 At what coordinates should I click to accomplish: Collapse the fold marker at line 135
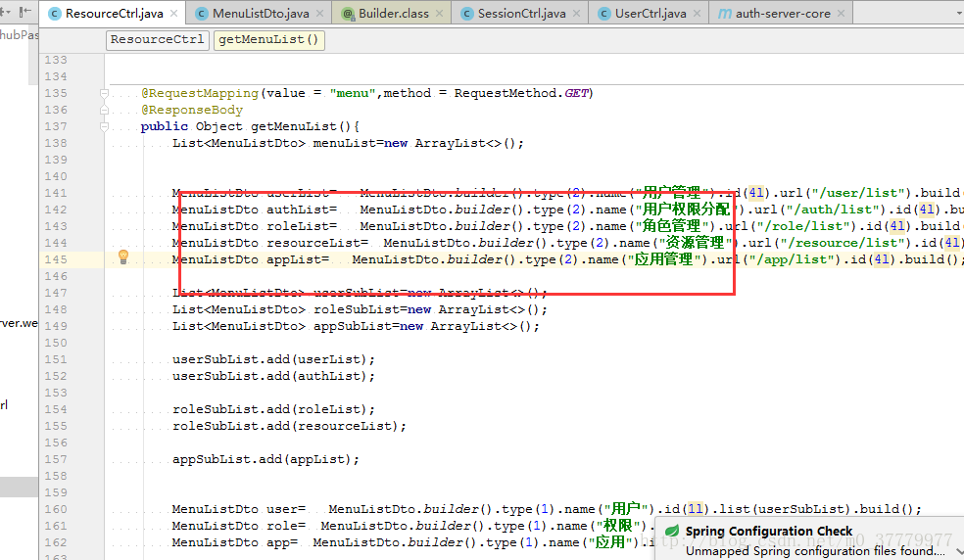tap(104, 93)
